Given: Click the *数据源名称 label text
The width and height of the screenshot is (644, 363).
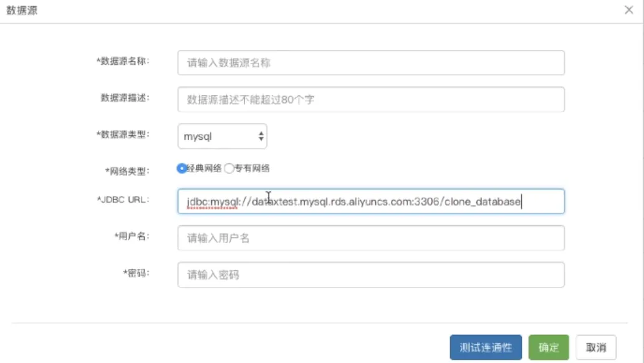Looking at the screenshot, I should click(x=123, y=61).
